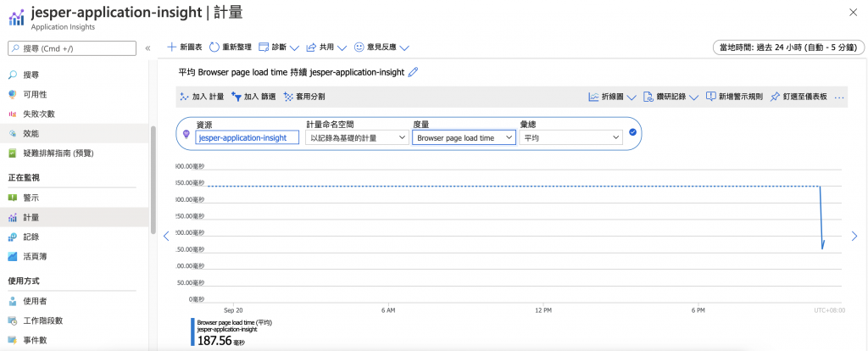Open 疑難排解指南 (預覽) in the sidebar

coord(58,153)
